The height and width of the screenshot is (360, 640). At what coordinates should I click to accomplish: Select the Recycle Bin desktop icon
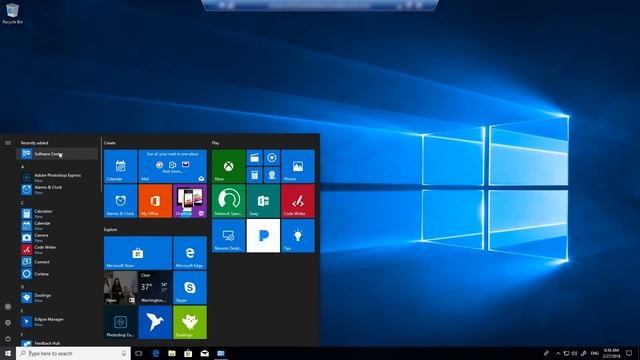(x=12, y=13)
